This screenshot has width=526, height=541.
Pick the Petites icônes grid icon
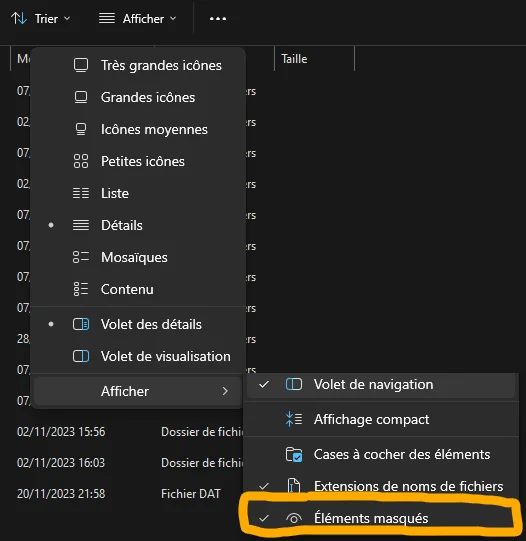pyautogui.click(x=81, y=161)
